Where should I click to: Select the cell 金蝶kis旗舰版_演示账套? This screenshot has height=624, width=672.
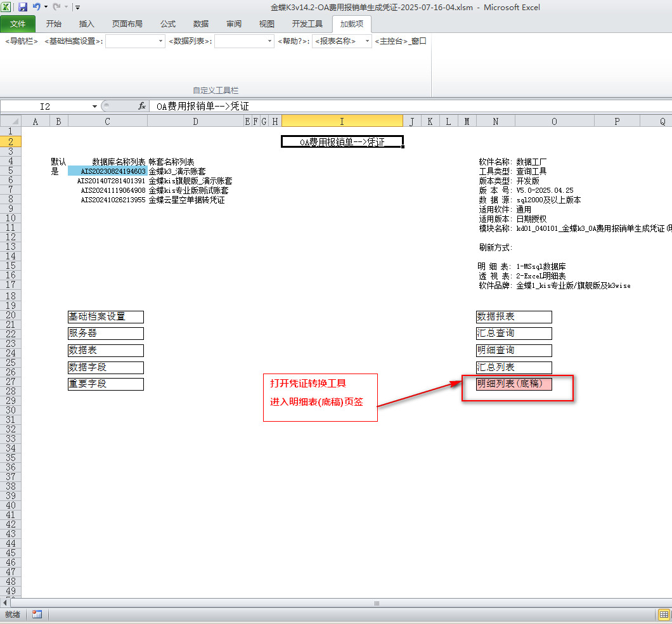[195, 181]
